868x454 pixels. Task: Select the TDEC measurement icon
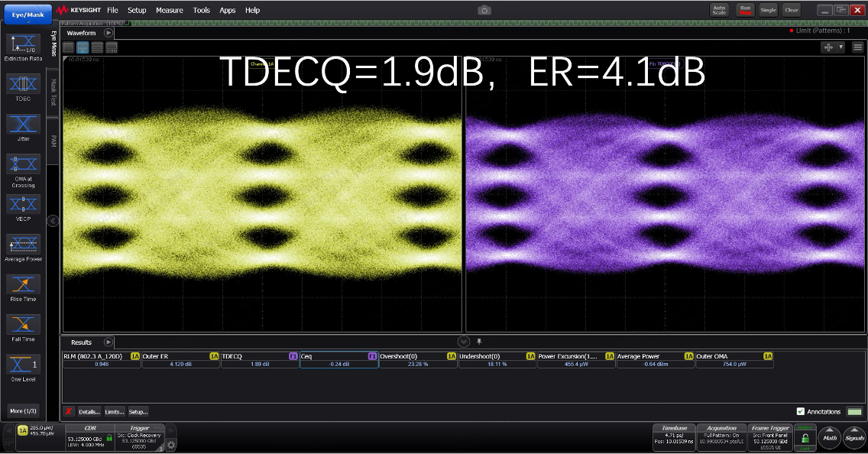coord(23,84)
